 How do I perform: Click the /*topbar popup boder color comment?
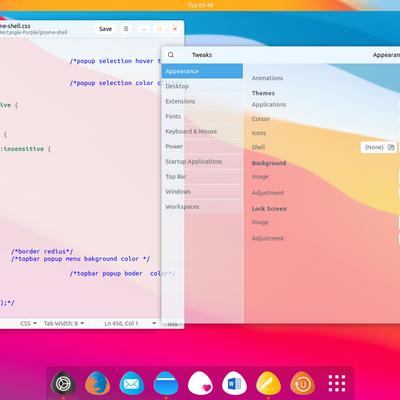(x=122, y=274)
